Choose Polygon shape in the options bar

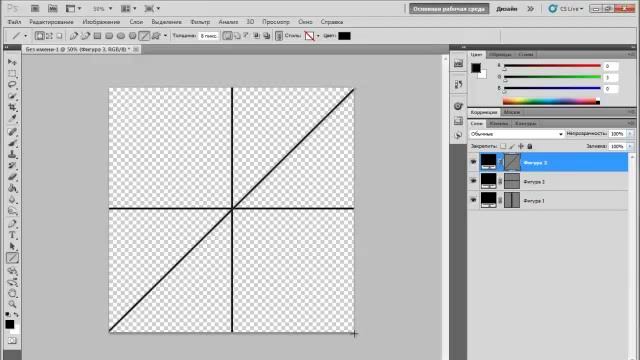point(132,36)
